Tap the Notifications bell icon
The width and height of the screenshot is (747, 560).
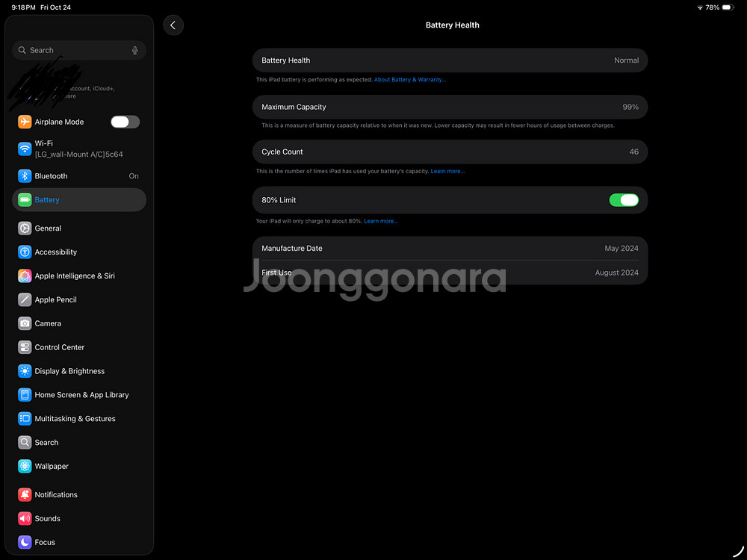tap(25, 494)
